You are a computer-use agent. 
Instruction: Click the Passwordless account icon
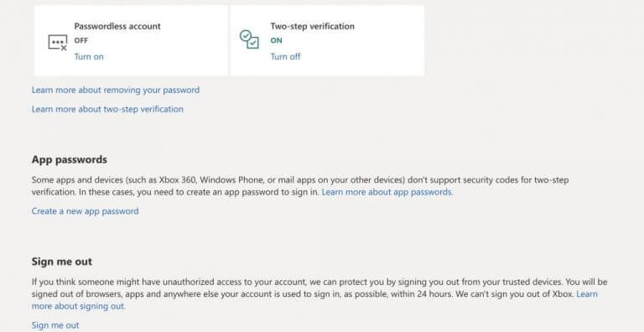tap(58, 42)
